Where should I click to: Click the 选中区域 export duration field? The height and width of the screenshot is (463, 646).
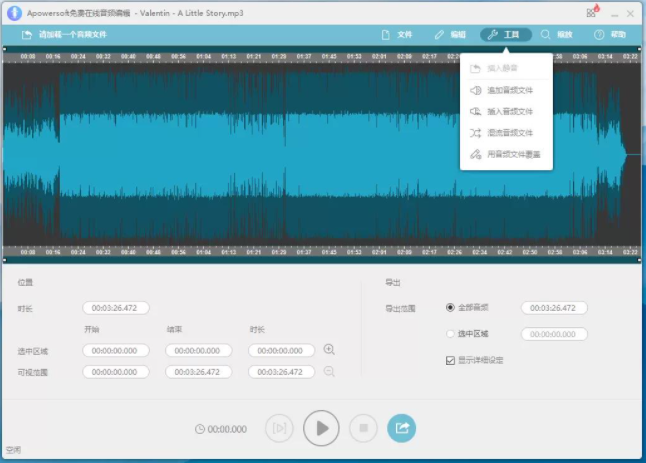[x=554, y=334]
